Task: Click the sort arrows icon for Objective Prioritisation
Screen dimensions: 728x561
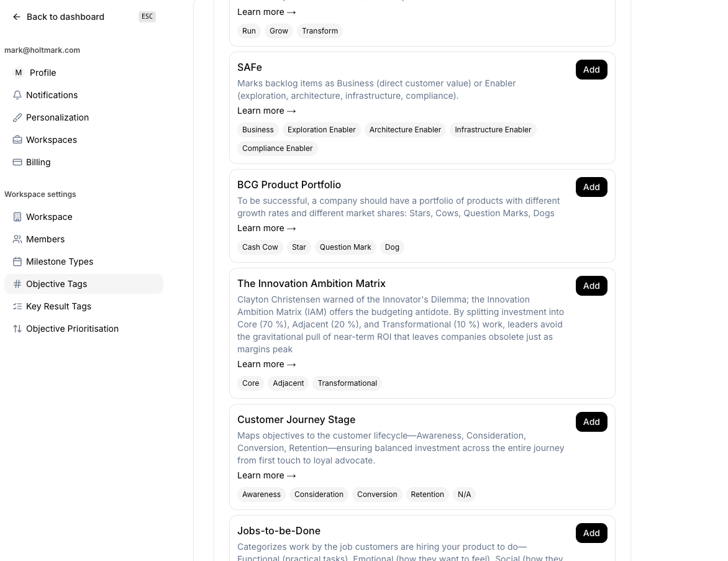Action: [x=17, y=329]
